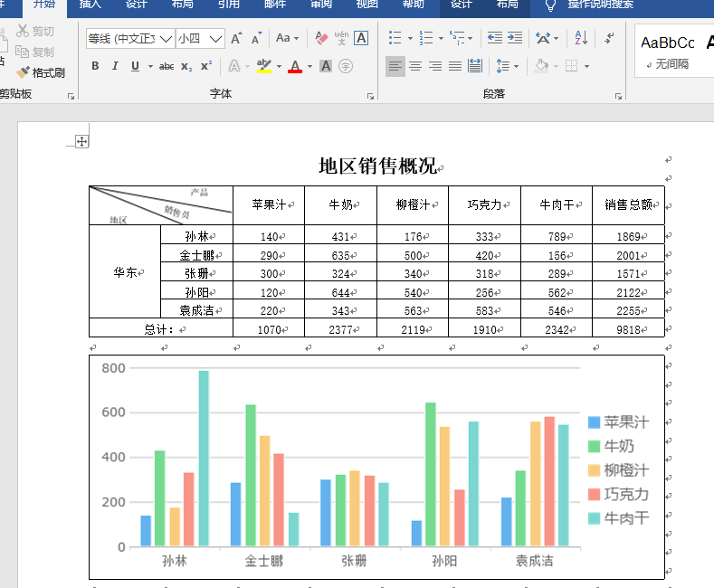Decrease font size with shrink font icon
Screen dimensions: 714x588
coord(257,38)
